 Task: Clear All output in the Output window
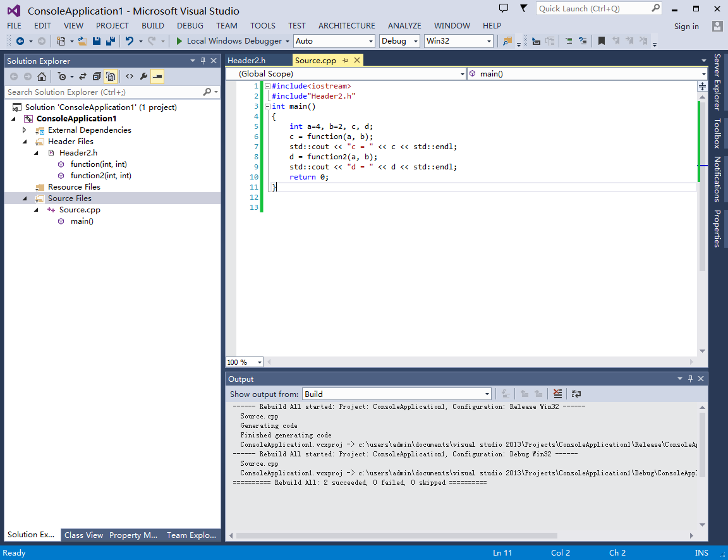[x=558, y=394]
